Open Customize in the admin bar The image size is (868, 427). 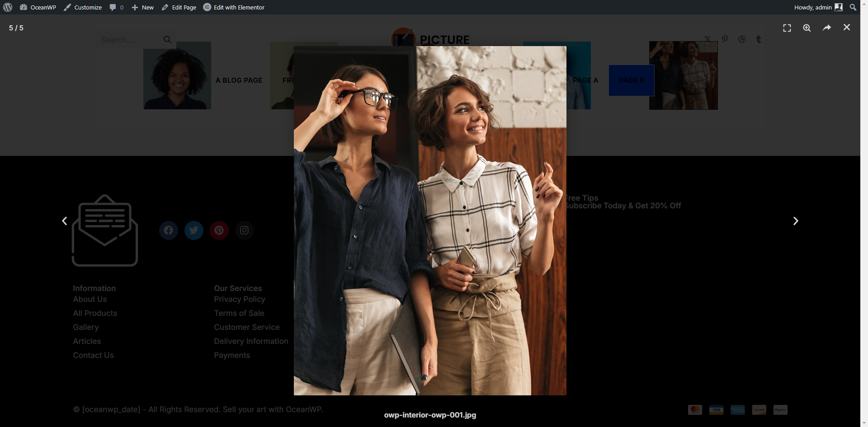pos(83,7)
